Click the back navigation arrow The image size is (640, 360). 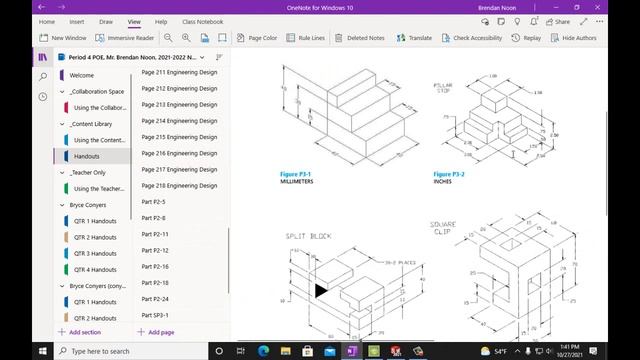pos(42,7)
